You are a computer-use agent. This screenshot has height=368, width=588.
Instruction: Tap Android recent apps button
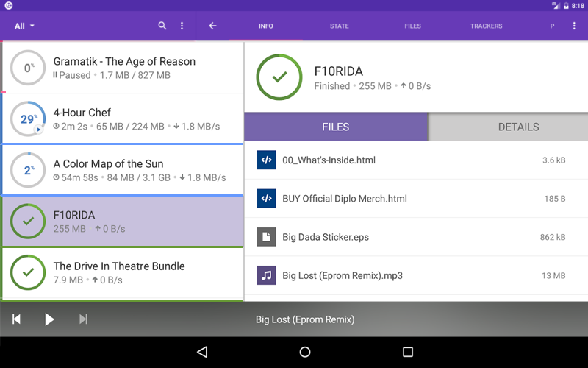tap(408, 352)
